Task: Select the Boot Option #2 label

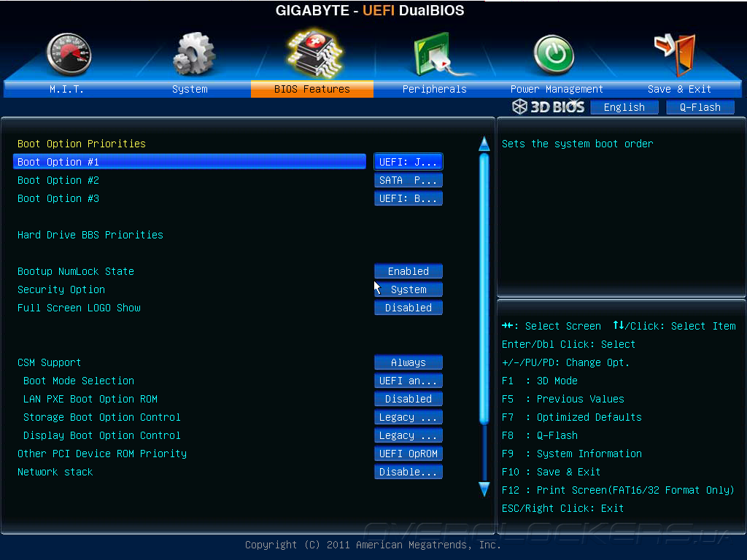Action: click(58, 180)
